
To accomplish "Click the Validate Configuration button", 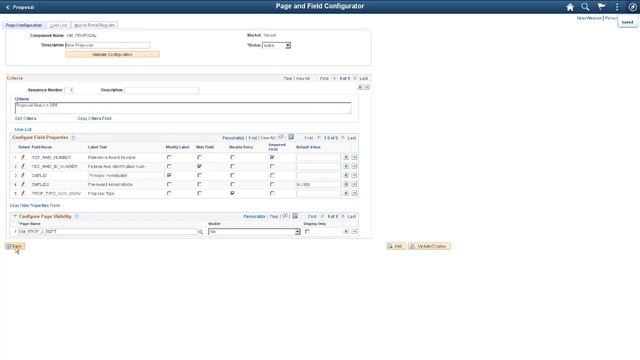I will point(112,55).
